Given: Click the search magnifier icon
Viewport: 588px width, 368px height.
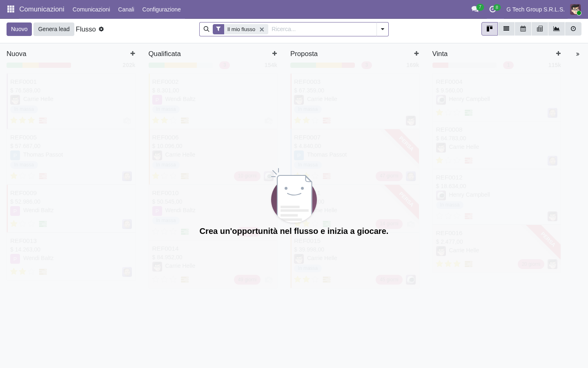Looking at the screenshot, I should pos(206,29).
